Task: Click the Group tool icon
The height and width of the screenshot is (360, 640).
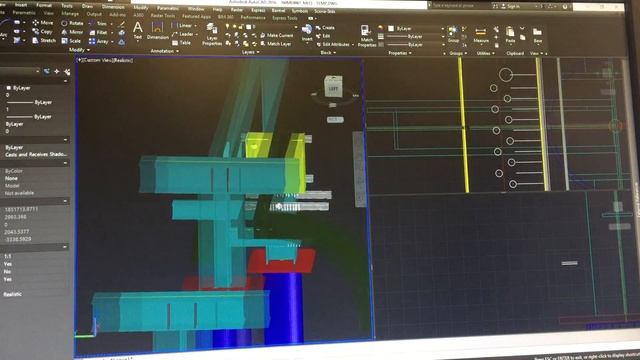Action: pyautogui.click(x=453, y=31)
